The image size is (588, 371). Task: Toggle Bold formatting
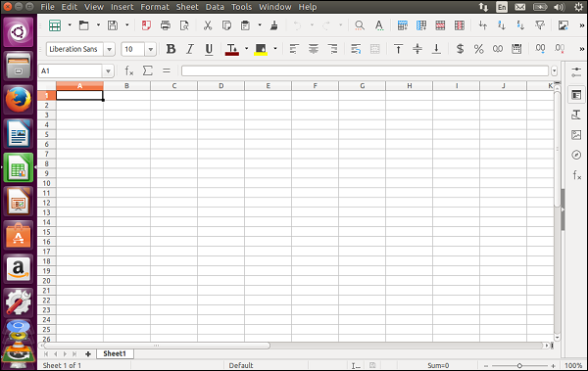point(171,49)
